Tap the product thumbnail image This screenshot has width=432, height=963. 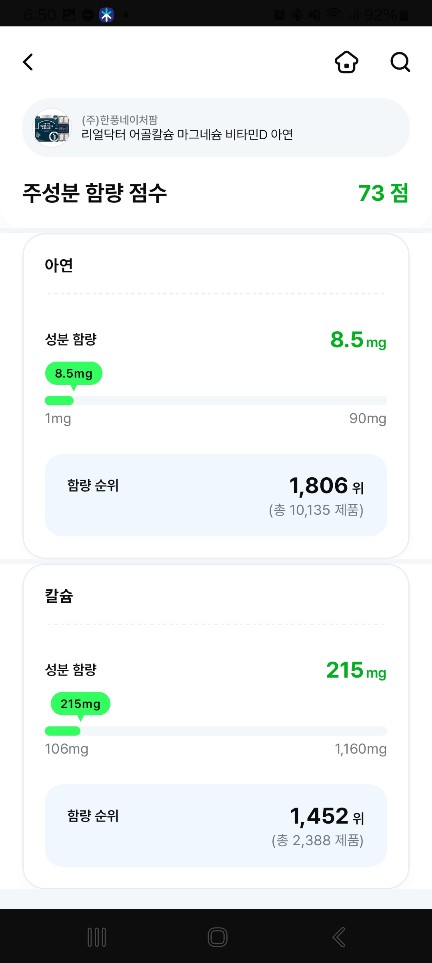52,128
